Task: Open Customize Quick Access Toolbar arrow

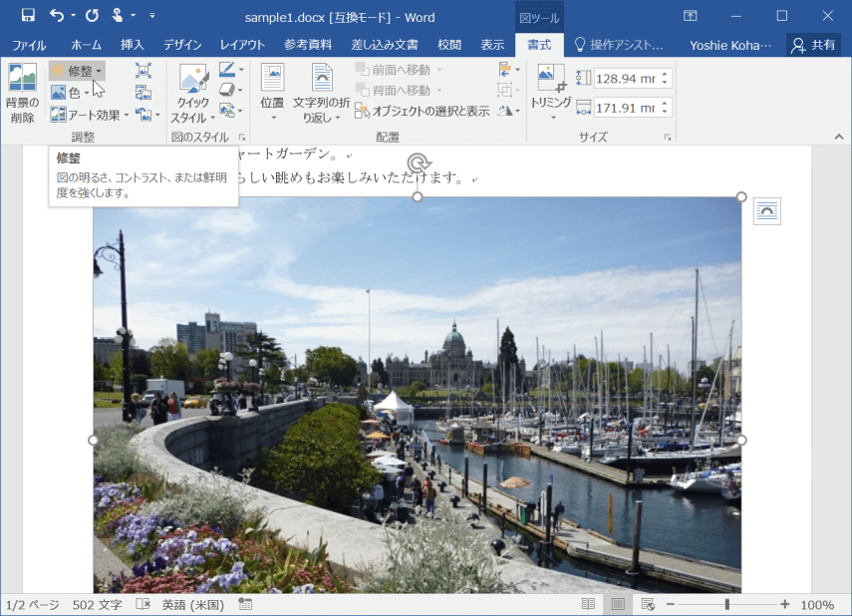Action: click(152, 15)
